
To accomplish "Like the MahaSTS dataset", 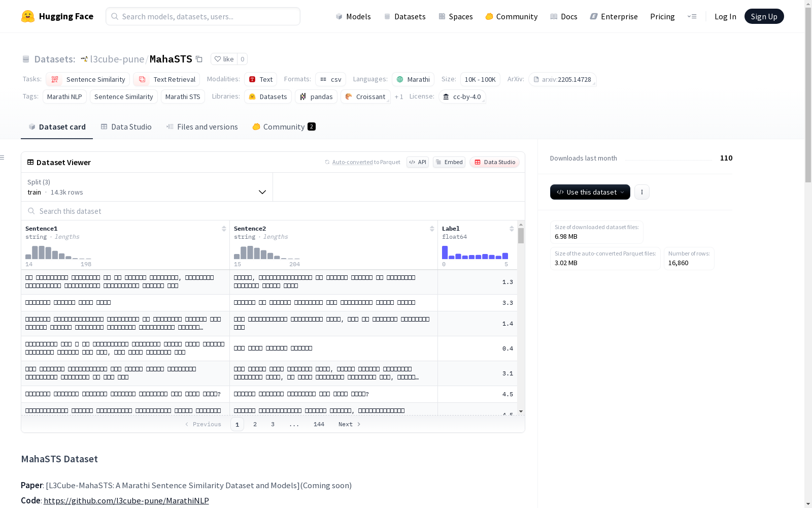I will (224, 59).
